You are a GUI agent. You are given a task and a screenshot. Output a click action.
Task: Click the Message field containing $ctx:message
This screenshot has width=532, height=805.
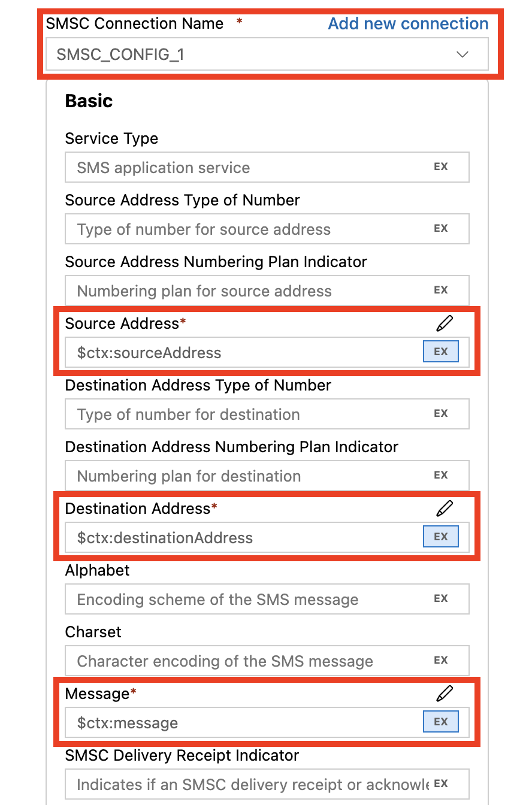point(267,722)
